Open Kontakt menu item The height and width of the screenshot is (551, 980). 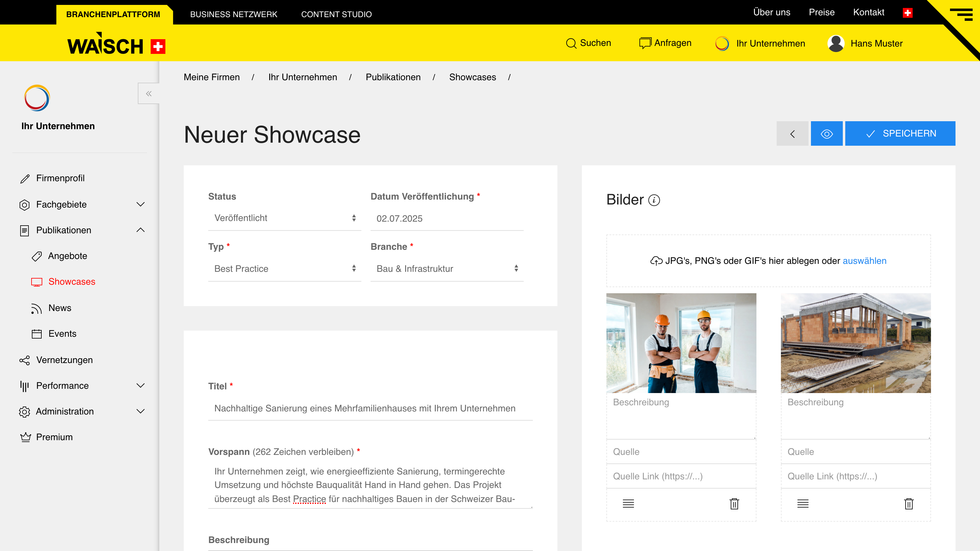pyautogui.click(x=869, y=13)
